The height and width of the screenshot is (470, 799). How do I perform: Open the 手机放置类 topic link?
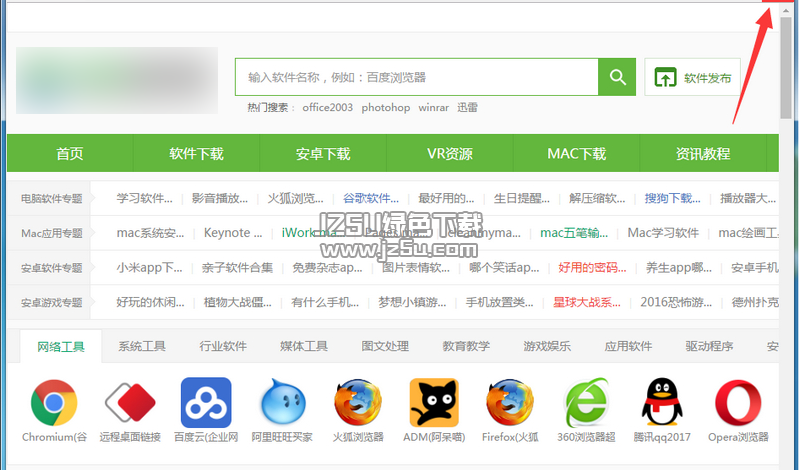(499, 302)
